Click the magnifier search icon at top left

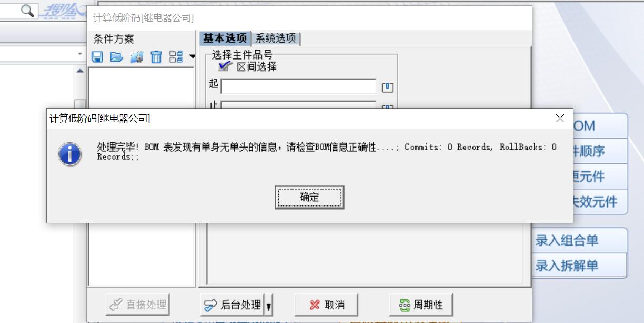tap(27, 10)
